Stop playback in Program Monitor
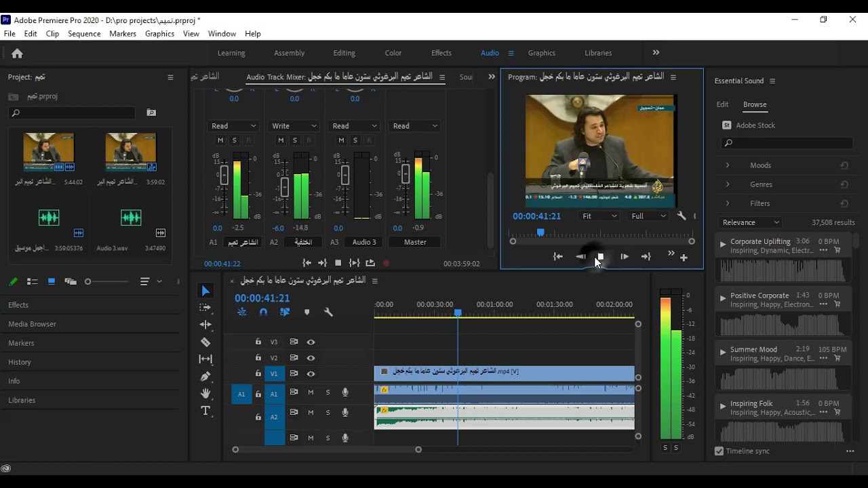Screen dimensions: 868x488 tap(600, 257)
